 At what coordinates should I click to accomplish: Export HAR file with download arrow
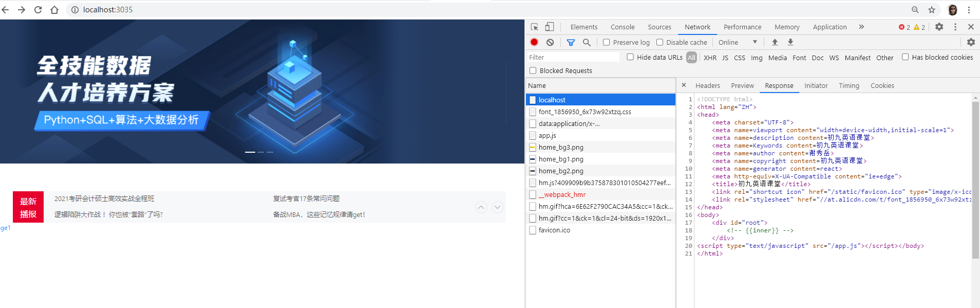[790, 42]
